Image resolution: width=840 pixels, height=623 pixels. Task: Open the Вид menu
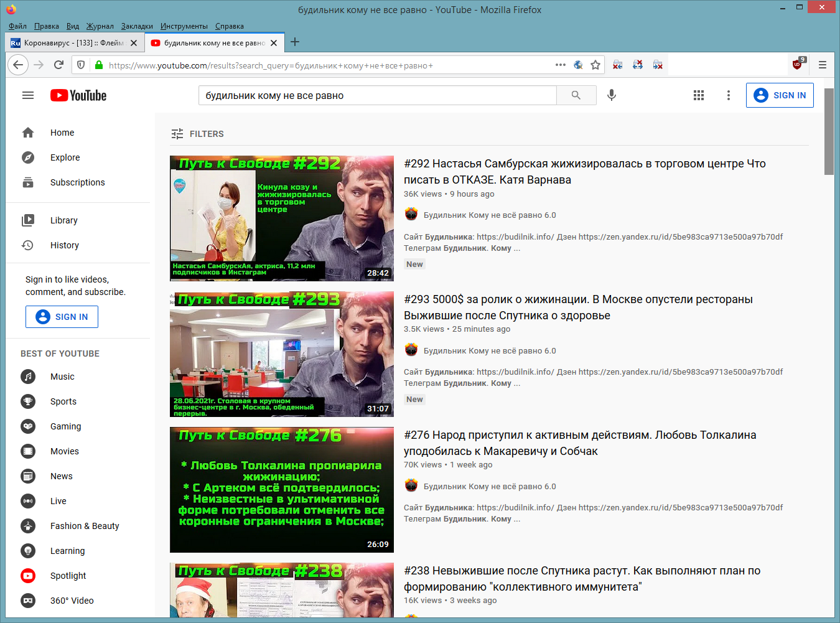pos(73,26)
